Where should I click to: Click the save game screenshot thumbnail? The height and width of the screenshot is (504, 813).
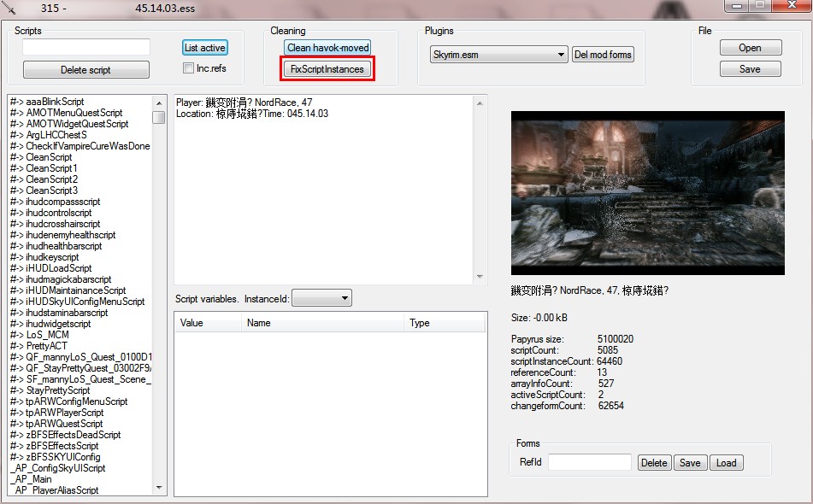(648, 193)
